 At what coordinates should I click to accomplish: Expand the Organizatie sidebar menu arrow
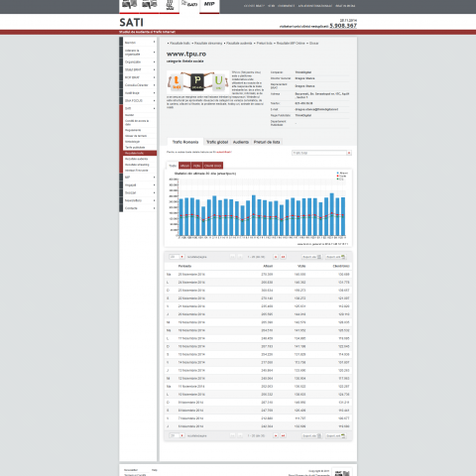154,61
